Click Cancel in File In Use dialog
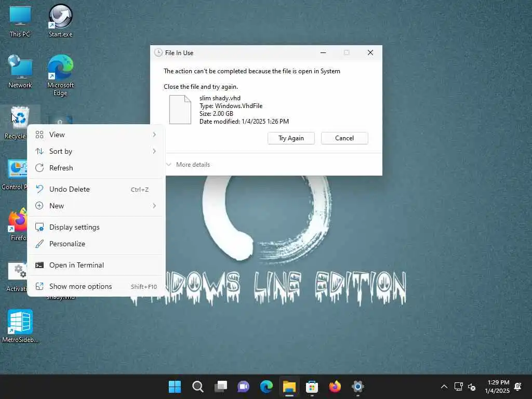Image resolution: width=532 pixels, height=399 pixels. pyautogui.click(x=344, y=138)
